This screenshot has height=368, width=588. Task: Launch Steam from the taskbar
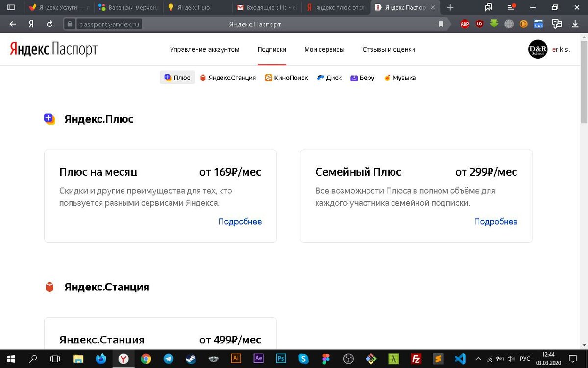click(x=191, y=358)
